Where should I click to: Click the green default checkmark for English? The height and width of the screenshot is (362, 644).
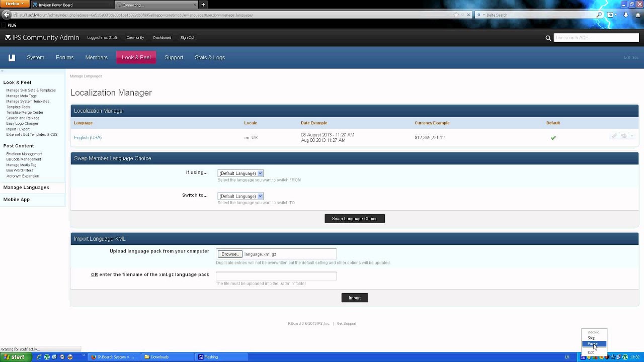(553, 137)
